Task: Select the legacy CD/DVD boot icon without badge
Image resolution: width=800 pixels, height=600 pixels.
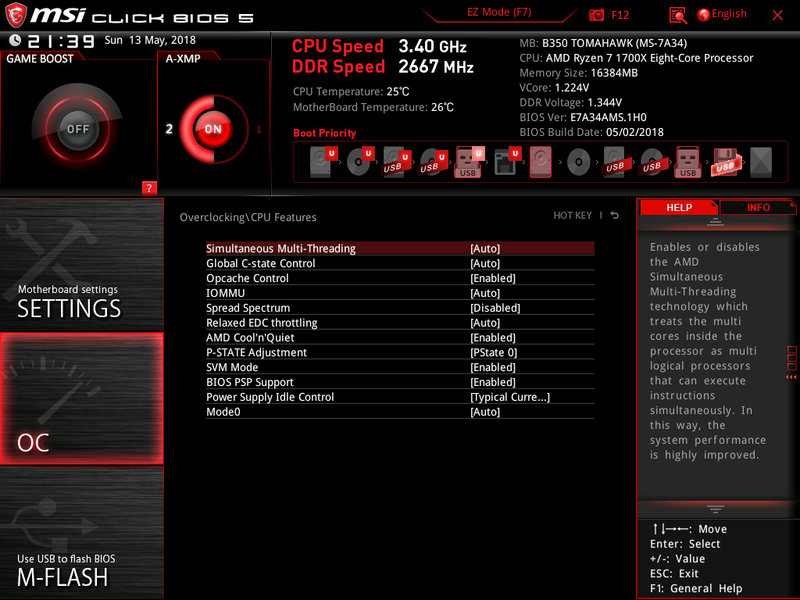Action: [x=579, y=162]
